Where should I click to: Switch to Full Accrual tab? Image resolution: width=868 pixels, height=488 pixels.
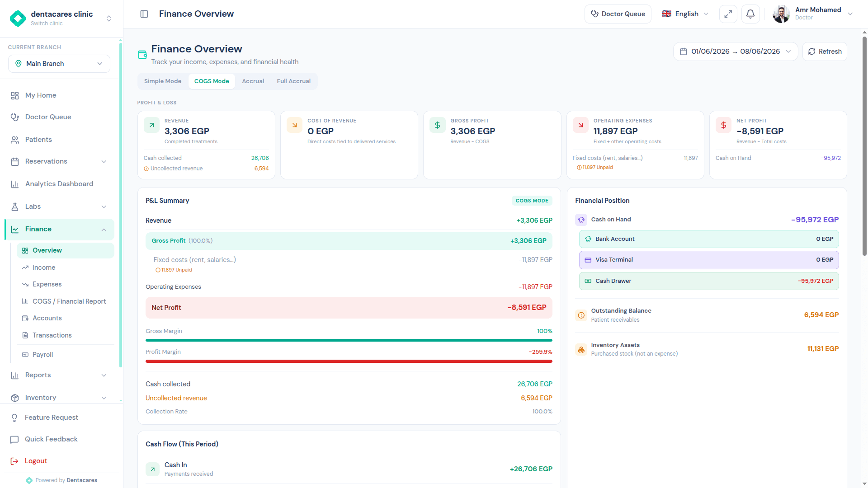[x=294, y=81]
